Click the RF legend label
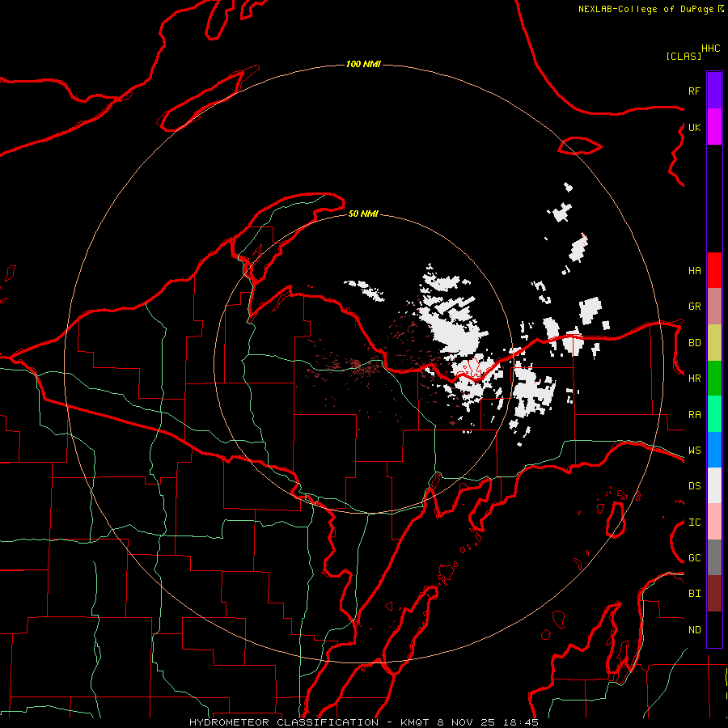 click(694, 91)
